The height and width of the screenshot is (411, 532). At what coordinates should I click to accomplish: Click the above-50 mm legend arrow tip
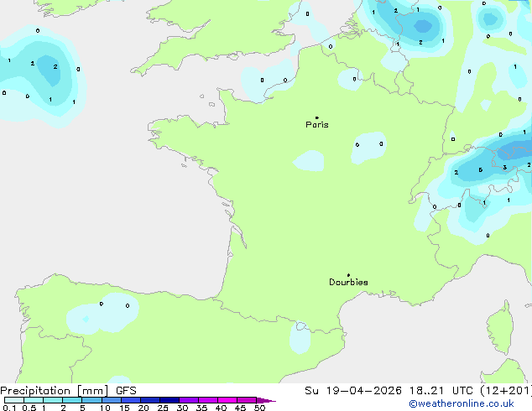[x=266, y=400]
